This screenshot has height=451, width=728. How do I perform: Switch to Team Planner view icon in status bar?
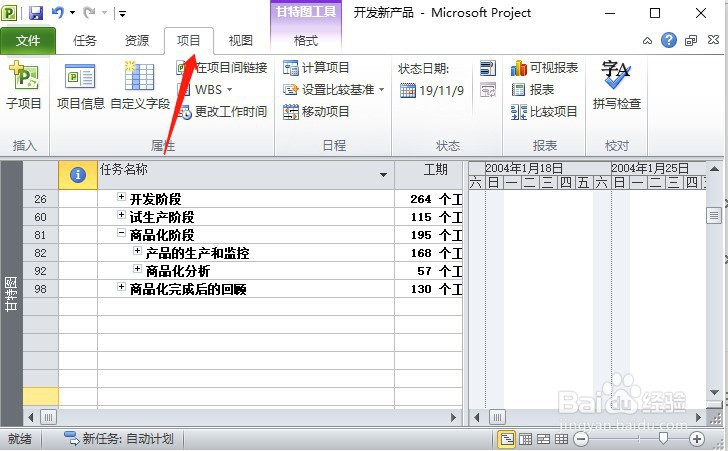coord(543,438)
